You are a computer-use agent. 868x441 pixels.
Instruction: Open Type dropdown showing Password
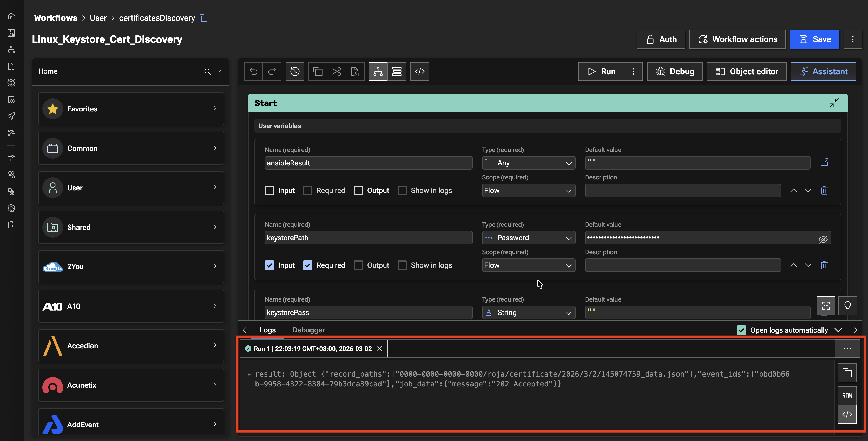coord(528,238)
